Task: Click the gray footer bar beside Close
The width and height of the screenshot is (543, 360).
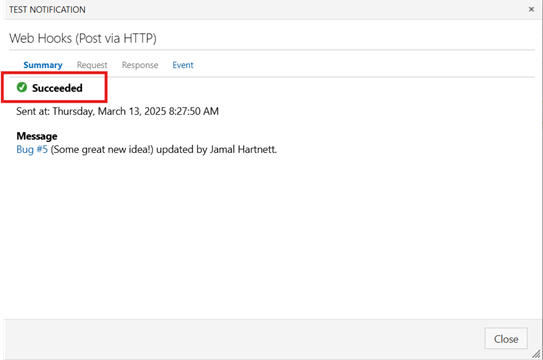Action: click(242, 339)
